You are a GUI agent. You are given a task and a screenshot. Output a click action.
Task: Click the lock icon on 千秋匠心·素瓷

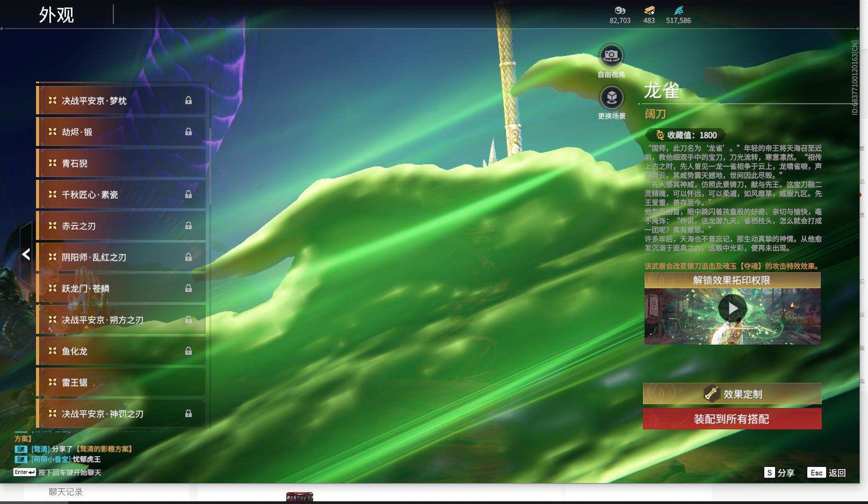click(x=189, y=194)
